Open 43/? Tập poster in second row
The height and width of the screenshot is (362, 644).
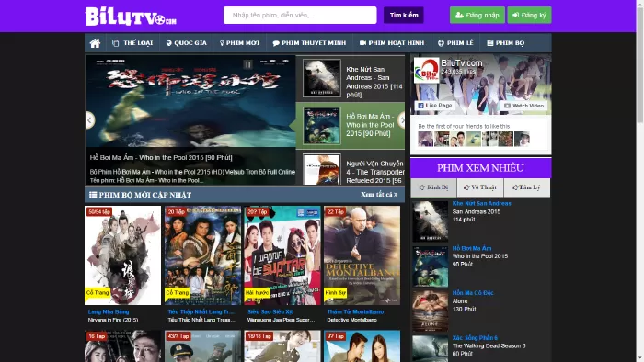pos(203,346)
